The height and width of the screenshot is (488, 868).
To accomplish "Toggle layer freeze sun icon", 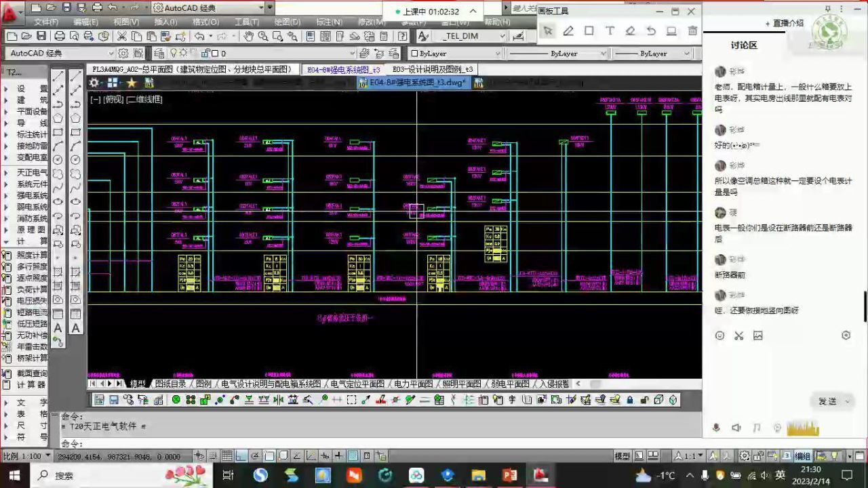I will tap(183, 53).
